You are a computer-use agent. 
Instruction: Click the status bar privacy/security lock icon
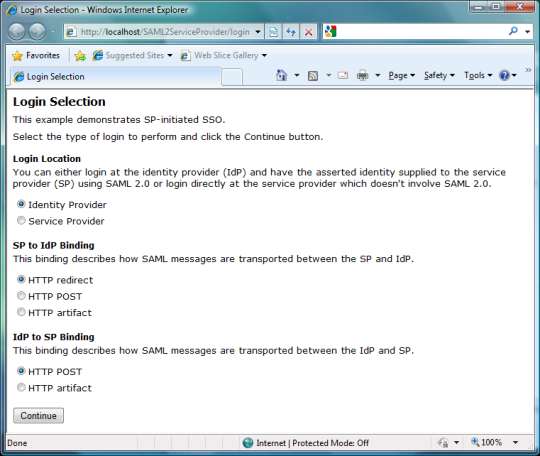point(443,442)
